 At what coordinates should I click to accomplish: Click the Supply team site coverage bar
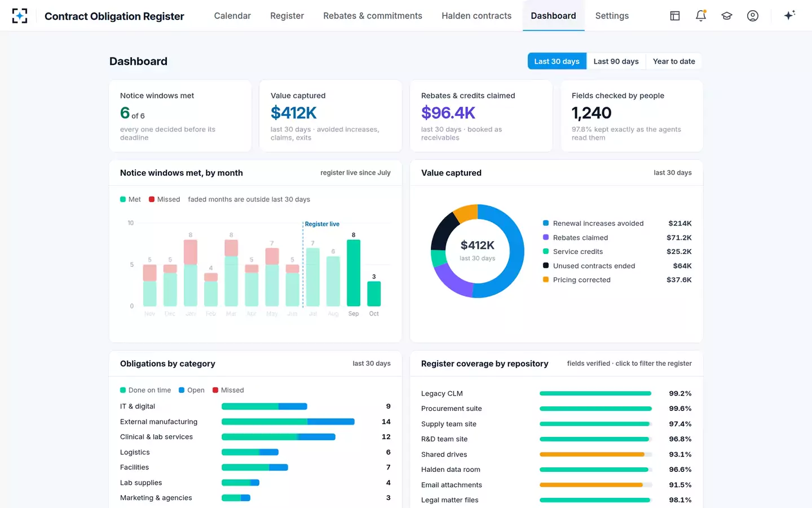(x=596, y=424)
